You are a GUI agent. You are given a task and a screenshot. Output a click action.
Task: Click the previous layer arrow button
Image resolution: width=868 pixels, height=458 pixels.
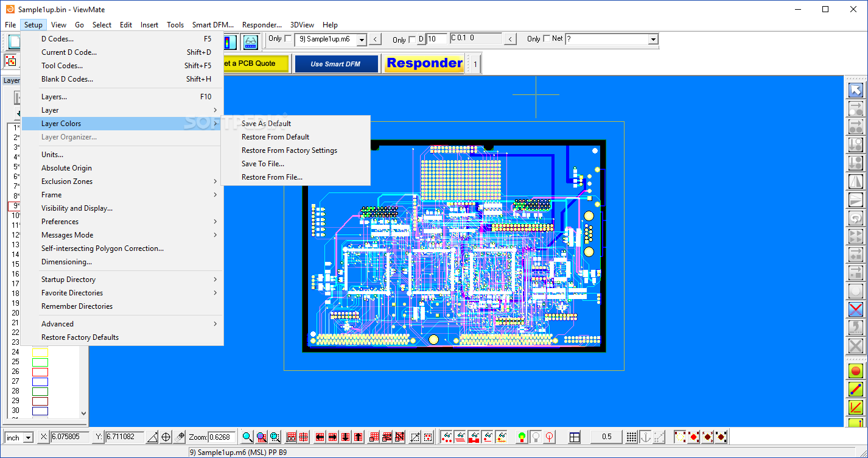(376, 40)
